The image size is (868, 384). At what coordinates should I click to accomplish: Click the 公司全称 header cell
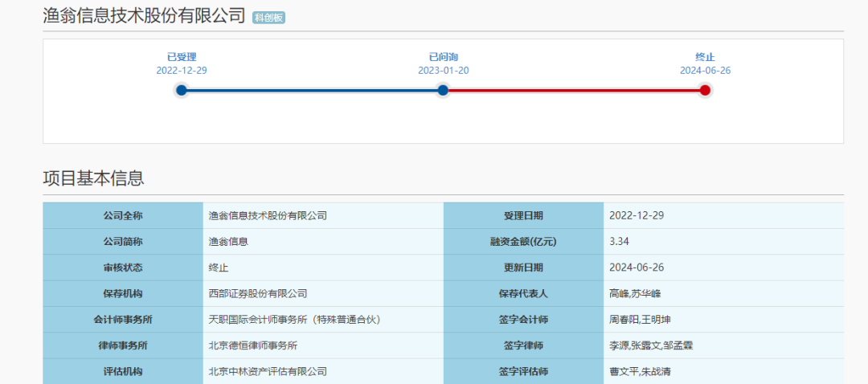click(123, 216)
